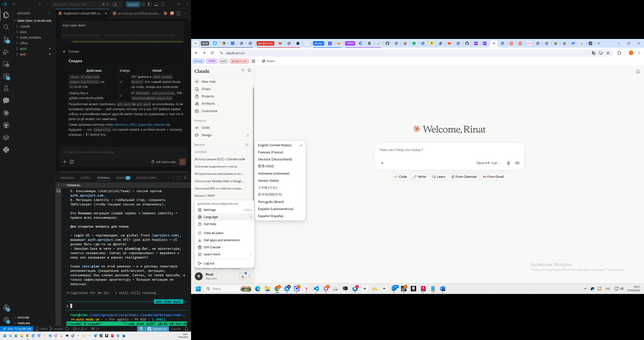The image size is (644, 340).
Task: Open the Projects page in Claude
Action: 208,96
